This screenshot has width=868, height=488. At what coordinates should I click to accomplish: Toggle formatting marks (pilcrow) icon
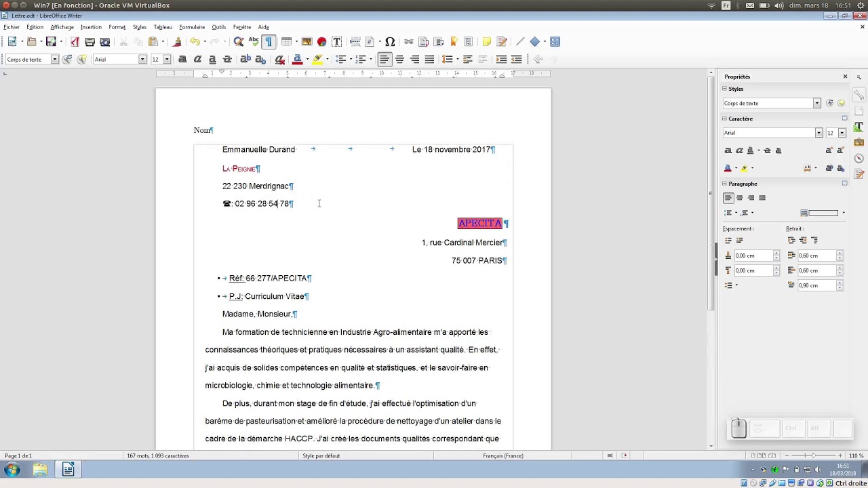269,42
